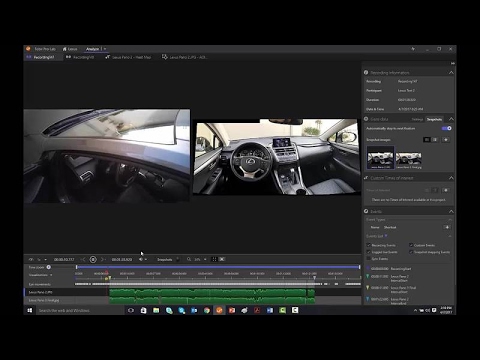The width and height of the screenshot is (480, 360).
Task: Switch to the Analyze tab
Action: point(93,49)
